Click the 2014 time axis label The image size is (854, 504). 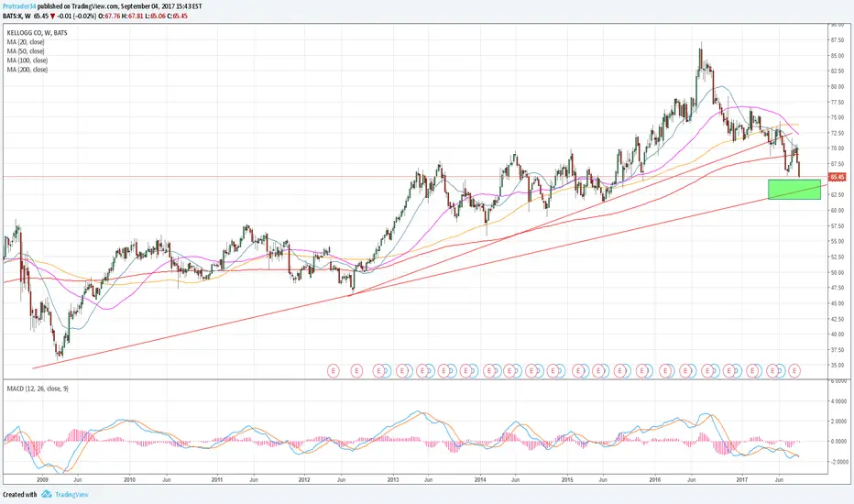click(x=480, y=480)
